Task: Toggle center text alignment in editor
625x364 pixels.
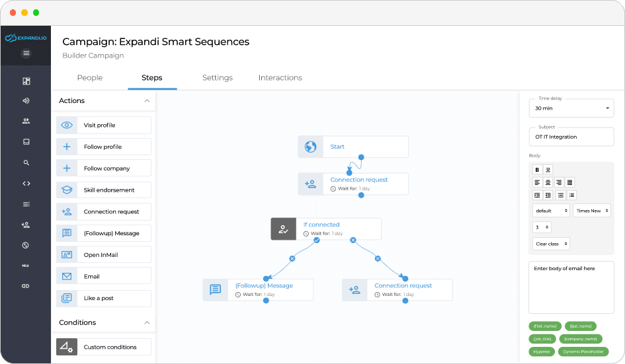Action: click(x=548, y=182)
